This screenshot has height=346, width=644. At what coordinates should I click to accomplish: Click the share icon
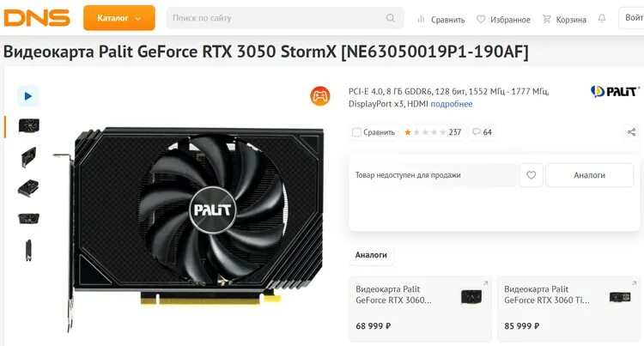631,132
